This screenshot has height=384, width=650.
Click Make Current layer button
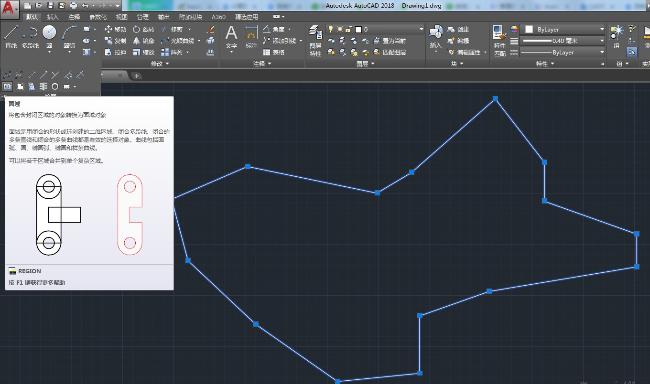pos(390,41)
